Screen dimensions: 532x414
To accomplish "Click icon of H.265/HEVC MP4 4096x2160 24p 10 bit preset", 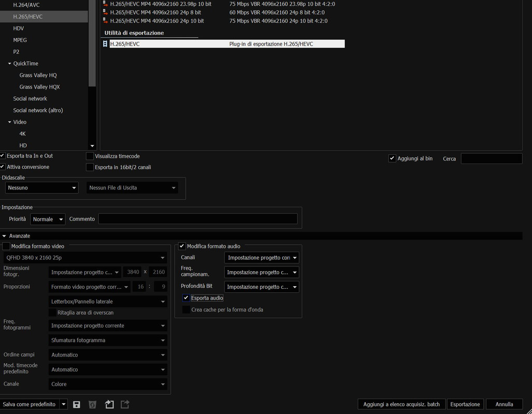I will pos(105,21).
